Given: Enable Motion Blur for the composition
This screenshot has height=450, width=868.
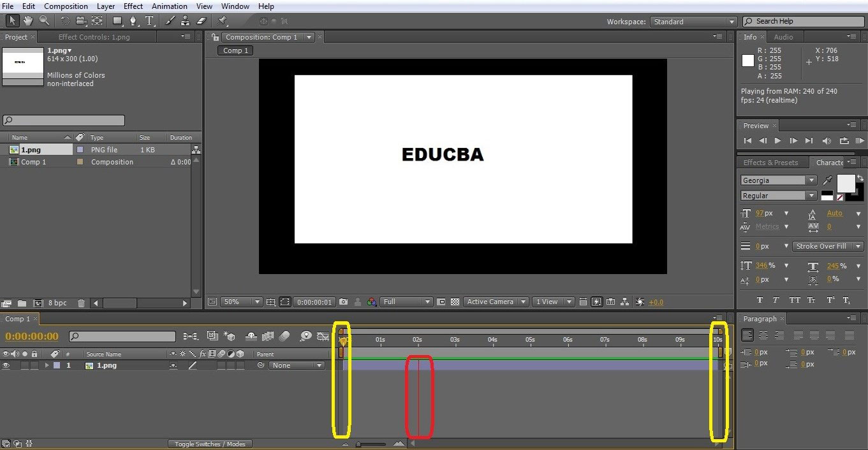Looking at the screenshot, I should pyautogui.click(x=284, y=336).
